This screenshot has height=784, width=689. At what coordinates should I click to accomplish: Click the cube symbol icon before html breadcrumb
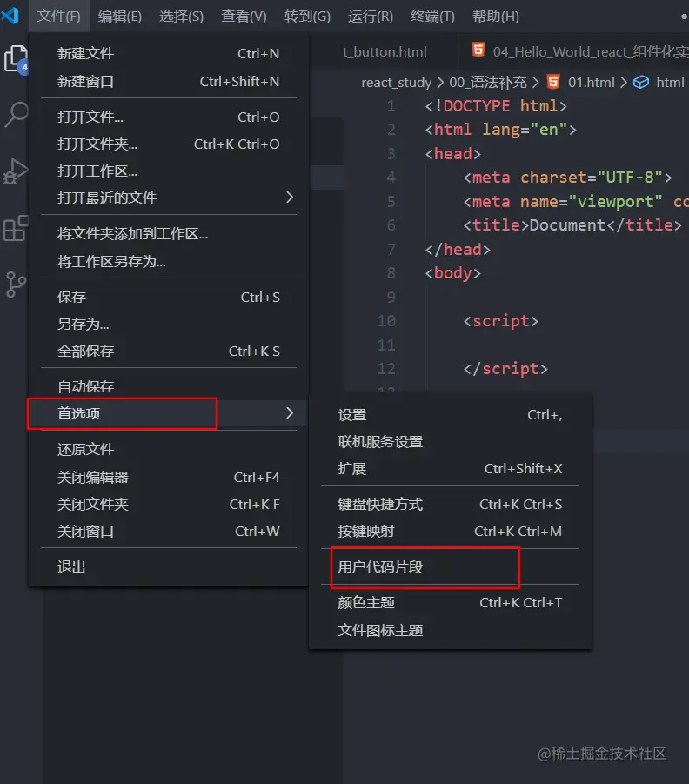click(641, 82)
